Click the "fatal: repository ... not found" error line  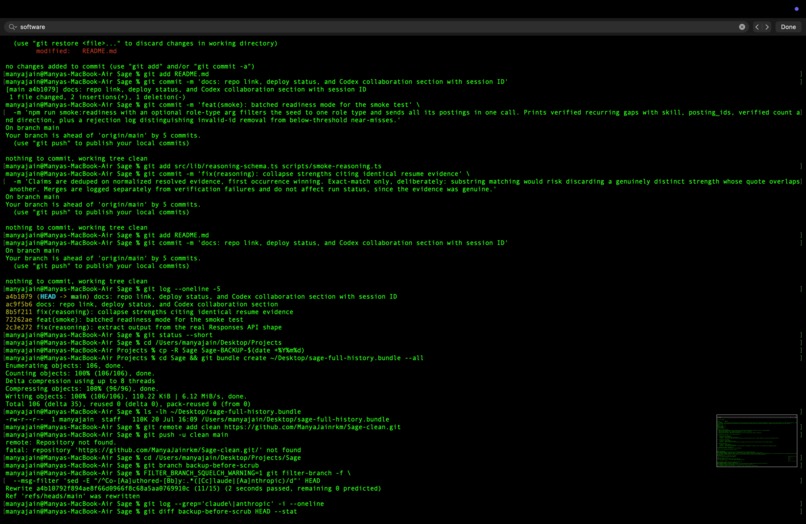point(153,450)
